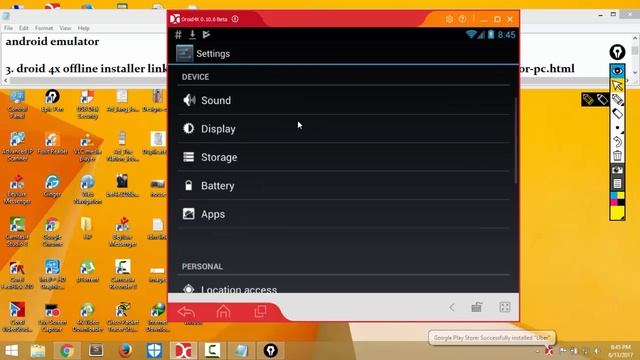This screenshot has width=640, height=360.
Task: Open Storage settings entry
Action: (344, 157)
